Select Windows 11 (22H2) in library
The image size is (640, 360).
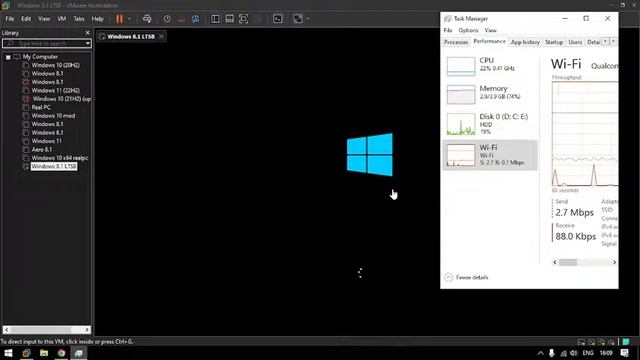tap(56, 91)
